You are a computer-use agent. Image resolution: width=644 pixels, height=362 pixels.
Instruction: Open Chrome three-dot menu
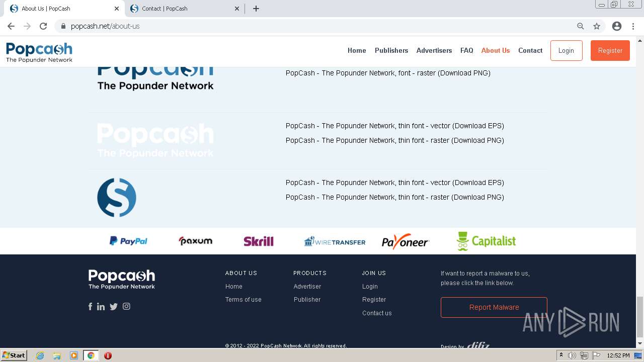click(x=632, y=26)
